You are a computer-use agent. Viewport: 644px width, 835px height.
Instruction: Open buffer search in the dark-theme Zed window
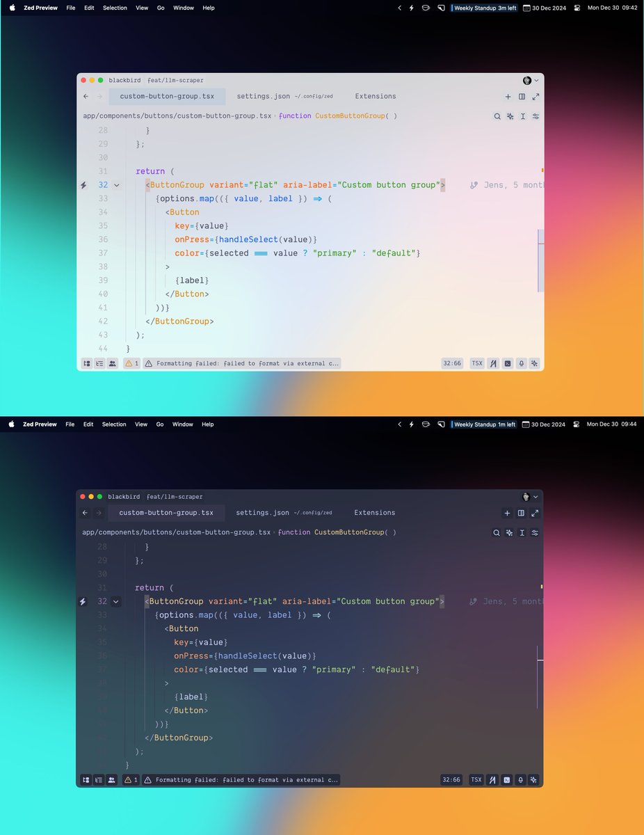coord(497,532)
